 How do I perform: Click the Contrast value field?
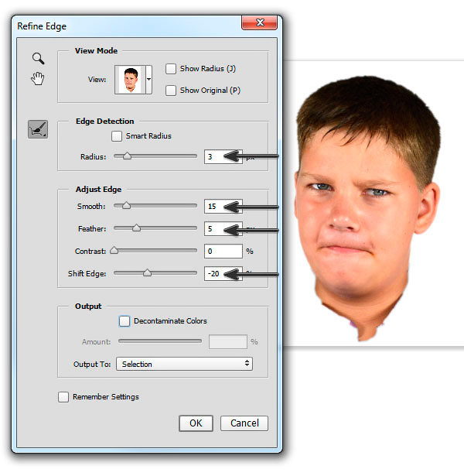click(223, 252)
